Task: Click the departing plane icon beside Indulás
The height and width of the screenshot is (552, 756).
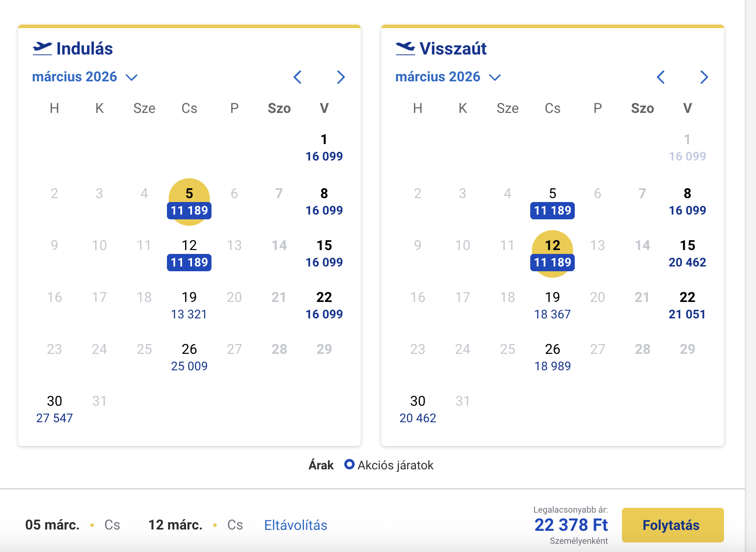Action: [x=42, y=48]
